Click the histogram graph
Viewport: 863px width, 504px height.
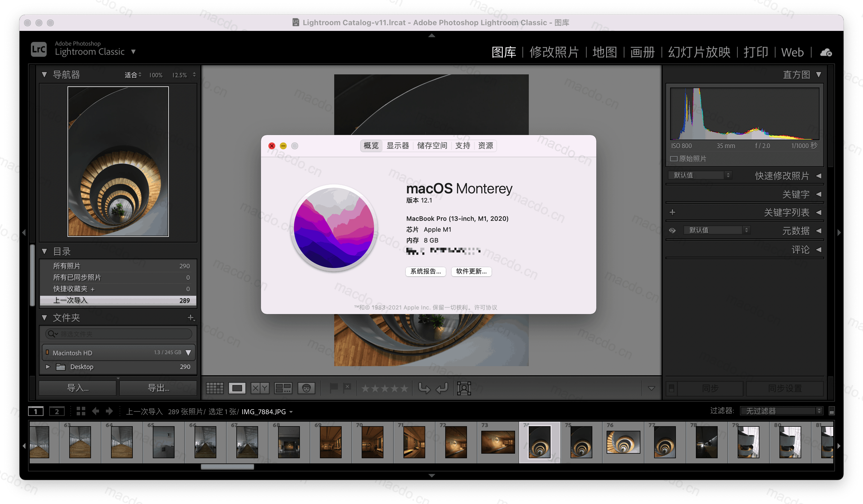pyautogui.click(x=745, y=114)
